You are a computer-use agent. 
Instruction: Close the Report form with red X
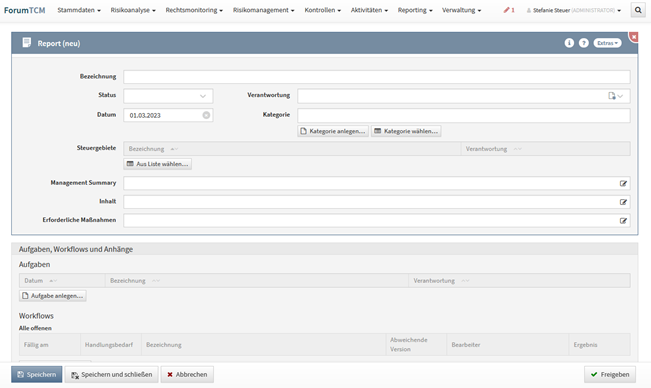pyautogui.click(x=634, y=37)
